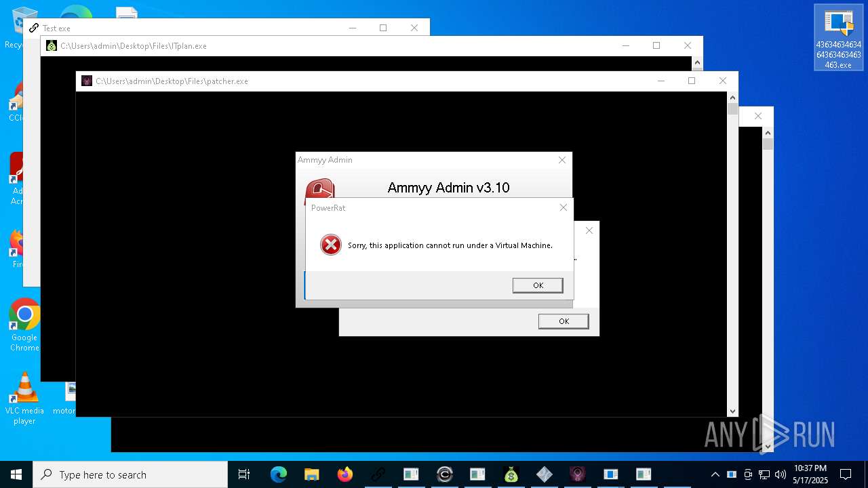868x488 pixels.
Task: Show hidden system tray icons
Action: (x=715, y=474)
